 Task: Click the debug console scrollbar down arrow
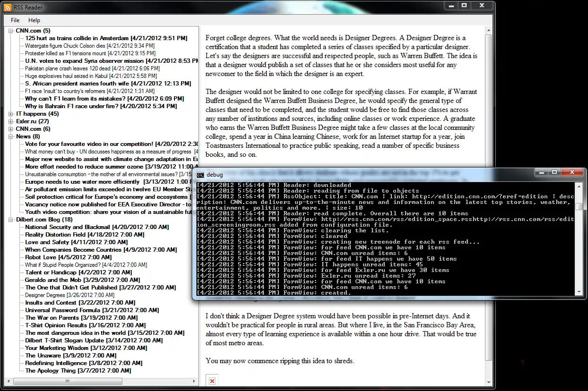[x=579, y=292]
